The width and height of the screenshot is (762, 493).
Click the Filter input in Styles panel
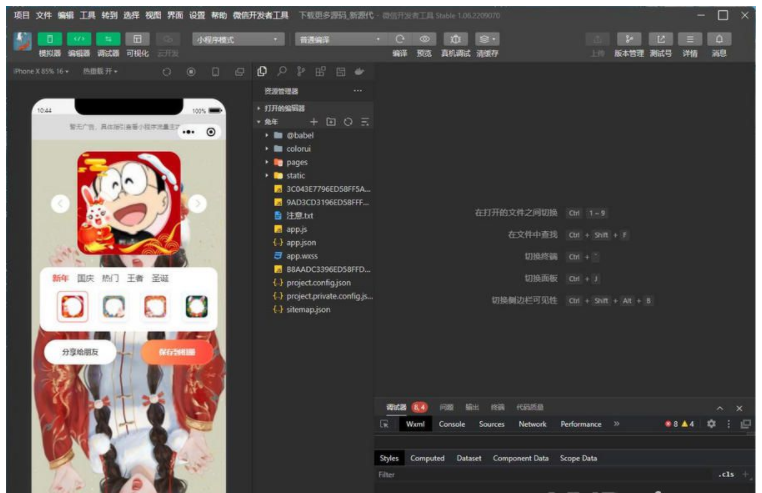540,475
